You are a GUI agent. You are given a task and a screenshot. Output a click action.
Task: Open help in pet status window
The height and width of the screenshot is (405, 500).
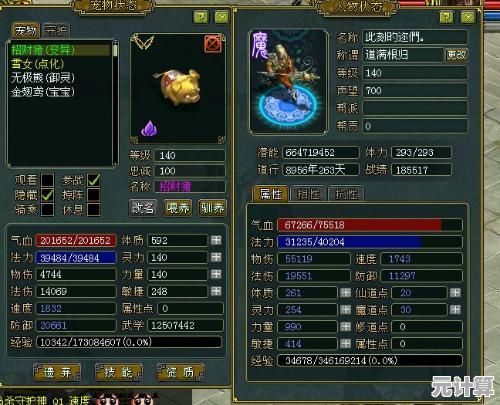coord(201,17)
